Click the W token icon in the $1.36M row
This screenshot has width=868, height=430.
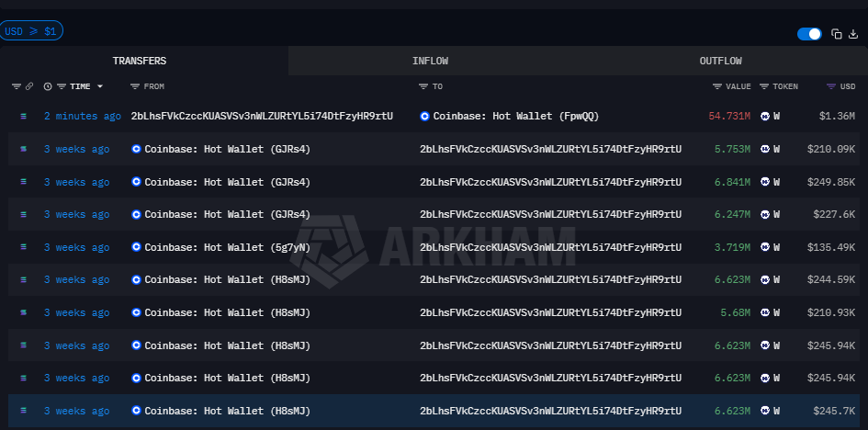tap(765, 116)
